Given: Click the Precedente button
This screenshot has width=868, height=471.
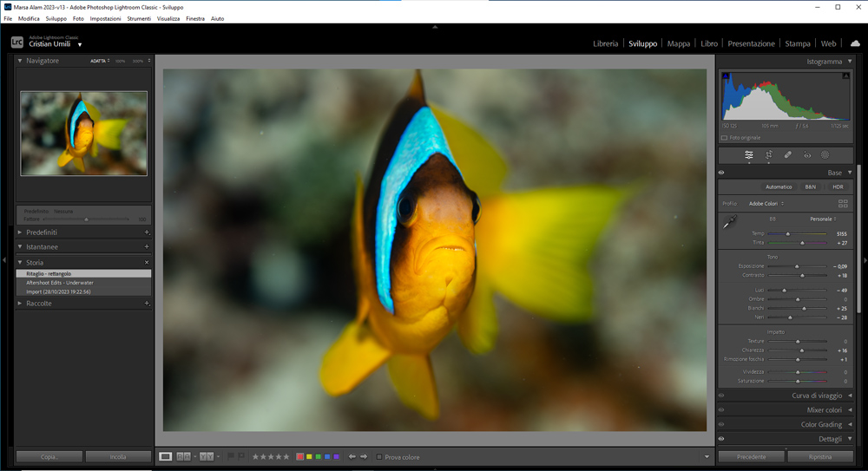Looking at the screenshot, I should pyautogui.click(x=751, y=456).
